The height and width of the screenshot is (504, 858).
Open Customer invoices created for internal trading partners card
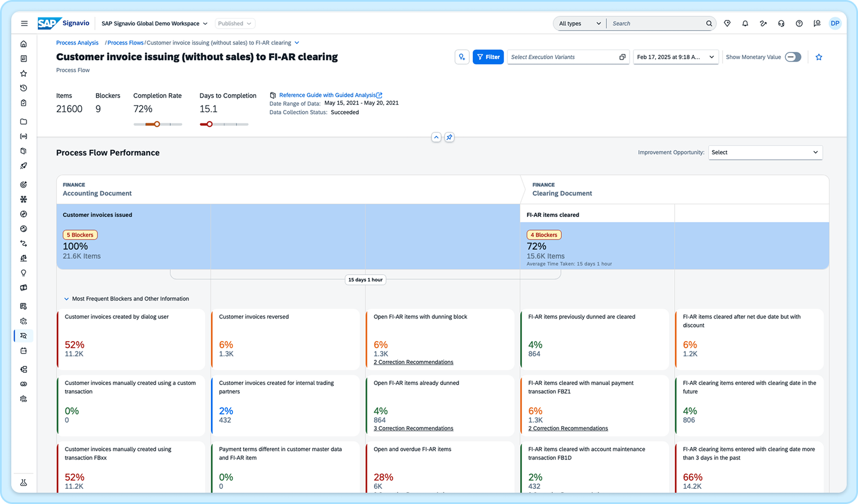click(x=285, y=405)
